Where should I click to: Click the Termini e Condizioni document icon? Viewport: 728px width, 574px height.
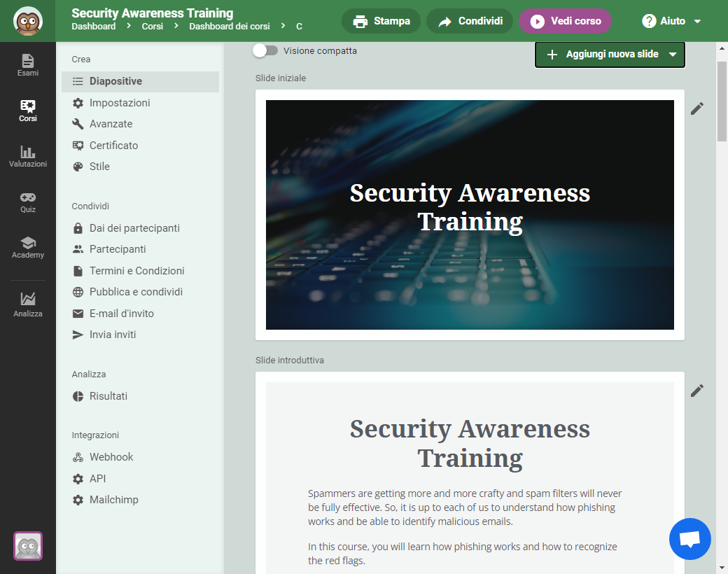[x=78, y=271]
